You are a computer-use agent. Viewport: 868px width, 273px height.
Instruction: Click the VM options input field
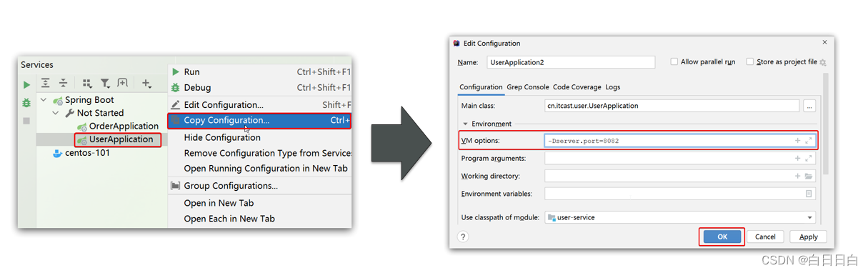679,141
